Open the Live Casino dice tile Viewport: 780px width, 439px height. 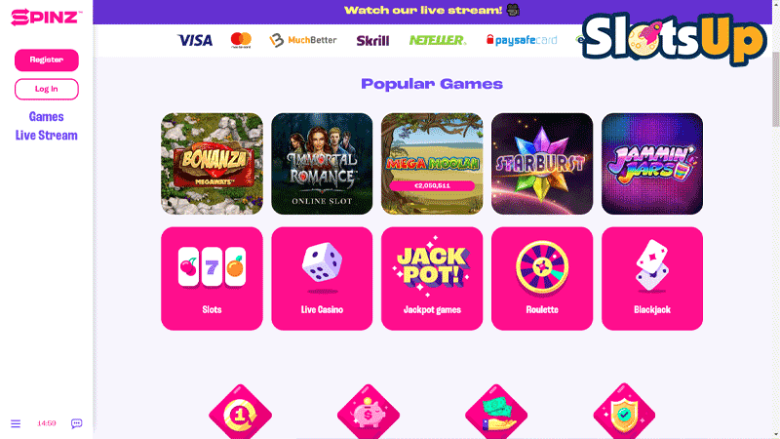[x=322, y=278]
